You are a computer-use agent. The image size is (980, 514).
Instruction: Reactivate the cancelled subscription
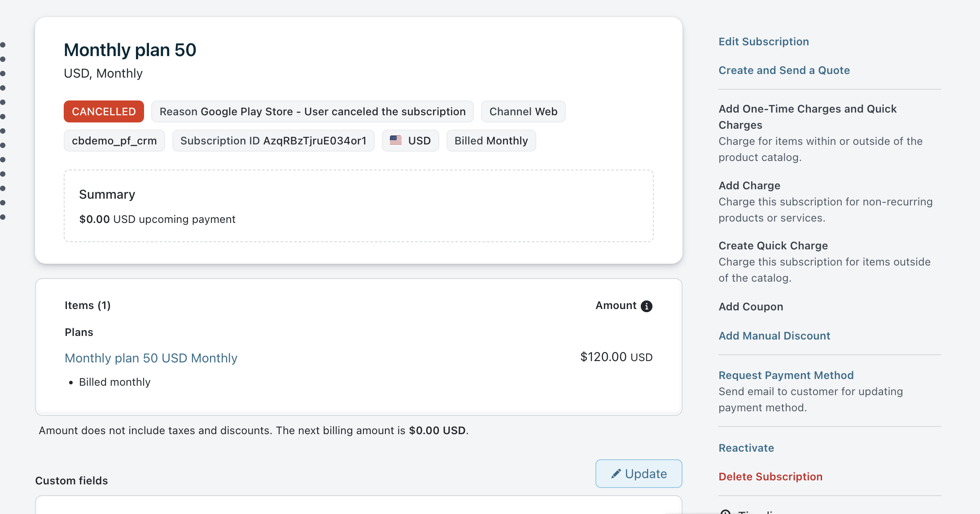746,448
